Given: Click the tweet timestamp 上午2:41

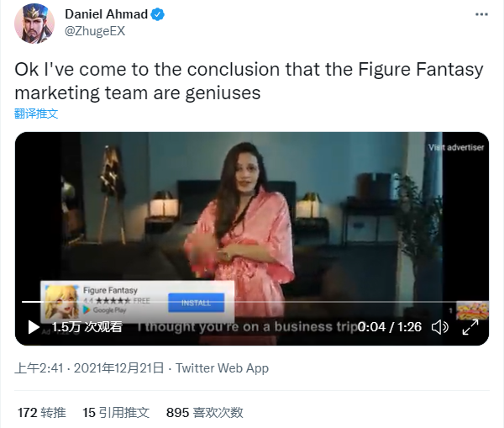Looking at the screenshot, I should tap(39, 368).
